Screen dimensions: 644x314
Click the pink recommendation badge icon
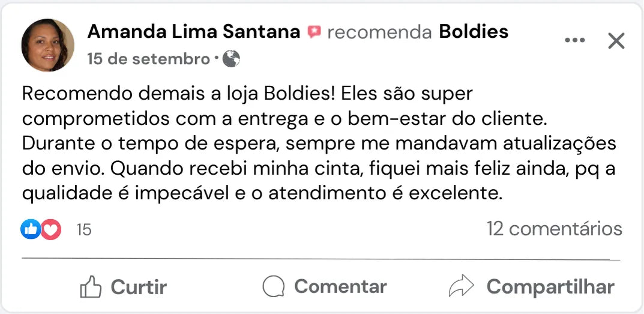click(314, 32)
